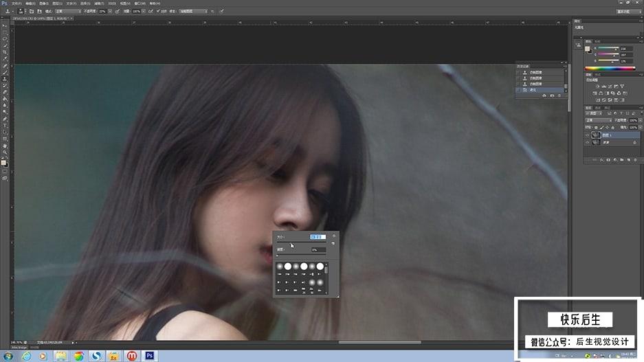644x362 pixels.
Task: Select the Brush tool in toolbox
Action: (5, 72)
